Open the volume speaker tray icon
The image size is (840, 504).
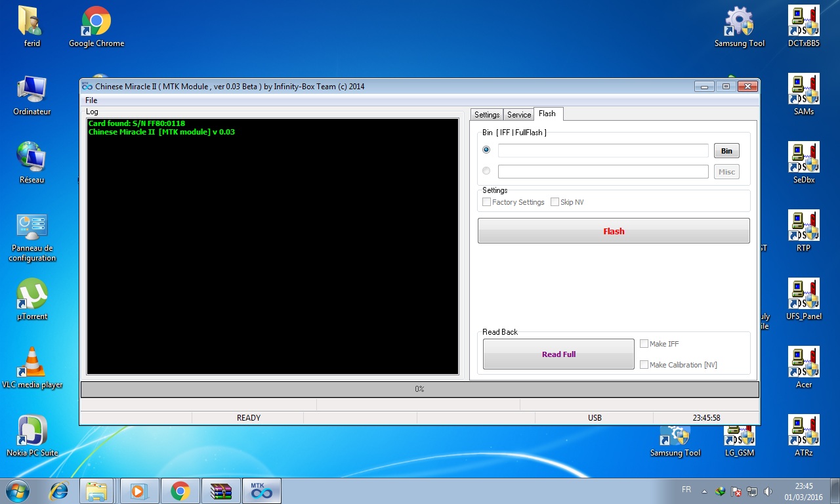point(768,491)
